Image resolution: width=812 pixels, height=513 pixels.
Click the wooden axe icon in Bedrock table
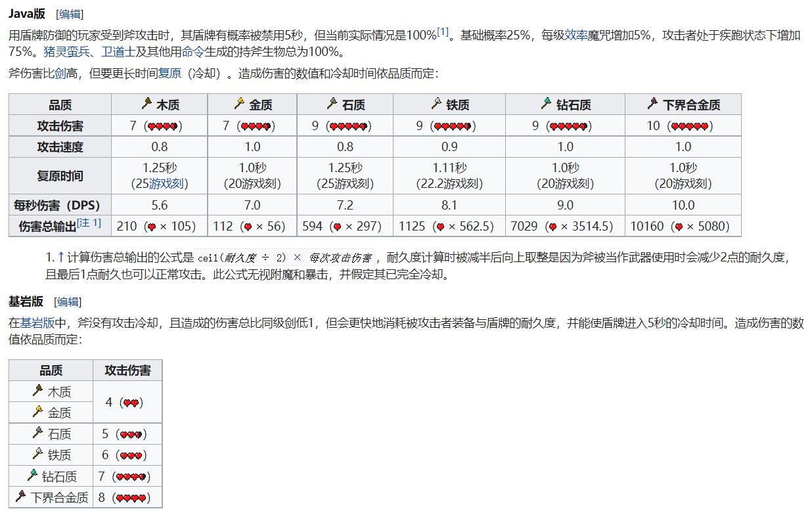tap(37, 391)
